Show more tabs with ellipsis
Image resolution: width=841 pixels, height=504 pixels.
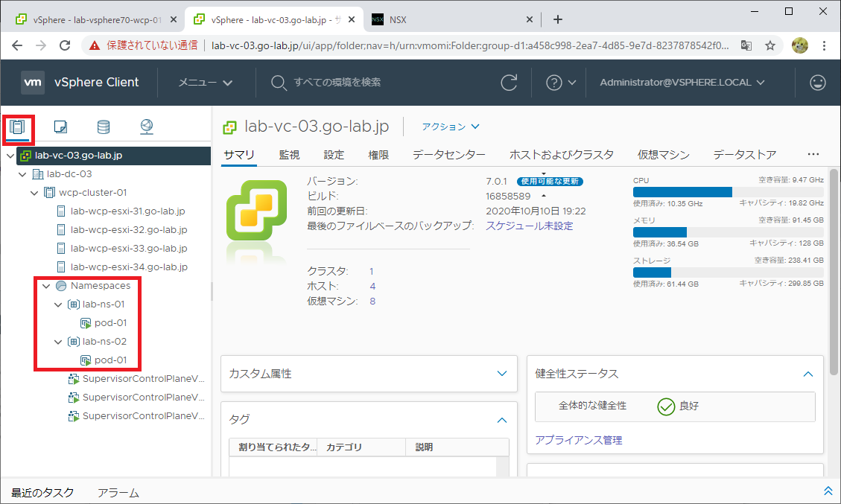813,154
